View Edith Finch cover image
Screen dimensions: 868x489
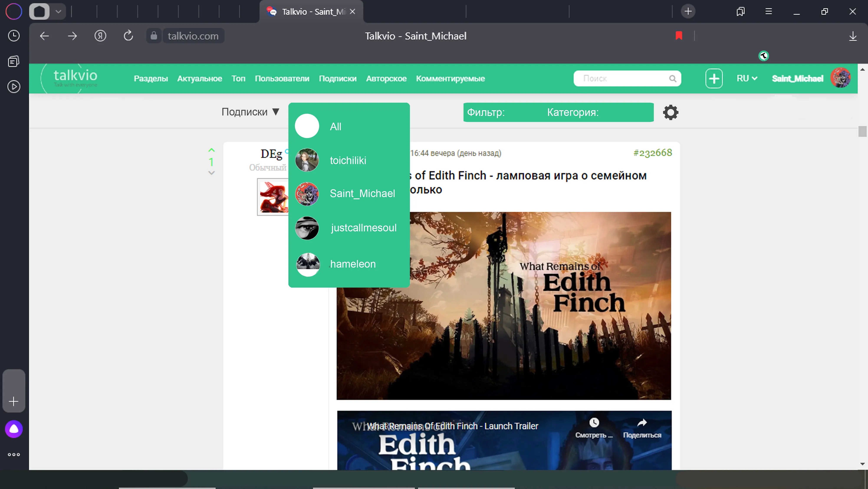click(504, 306)
